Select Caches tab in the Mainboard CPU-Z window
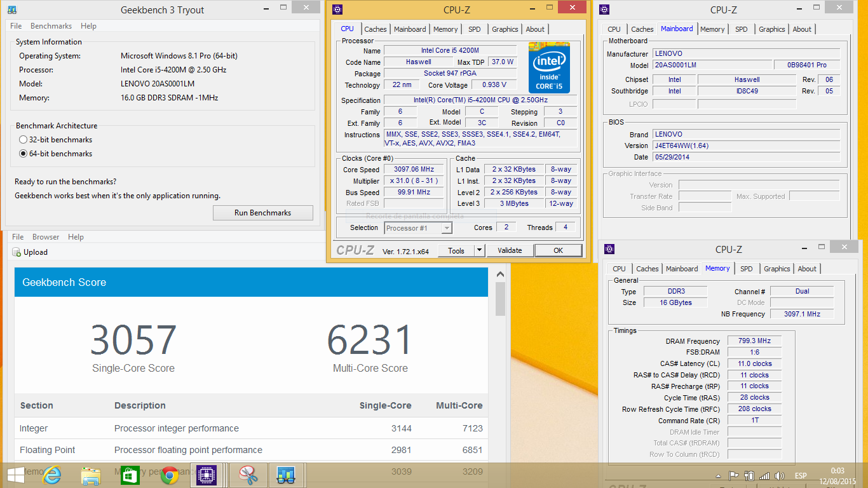 coord(642,29)
